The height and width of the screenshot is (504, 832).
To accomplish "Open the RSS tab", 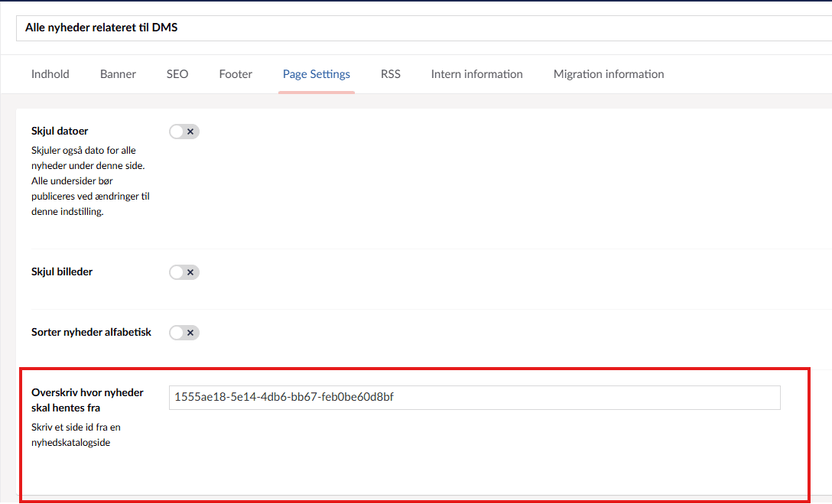I will 391,74.
